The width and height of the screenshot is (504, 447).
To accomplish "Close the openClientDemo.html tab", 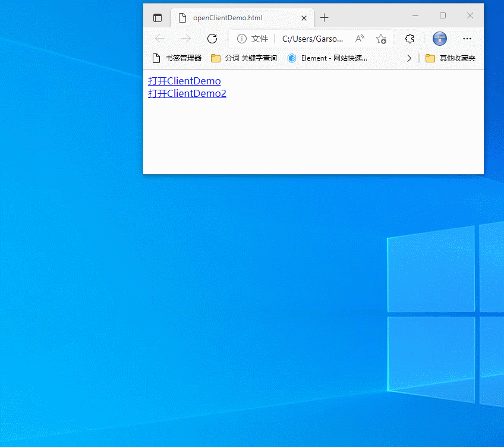I will pyautogui.click(x=304, y=18).
